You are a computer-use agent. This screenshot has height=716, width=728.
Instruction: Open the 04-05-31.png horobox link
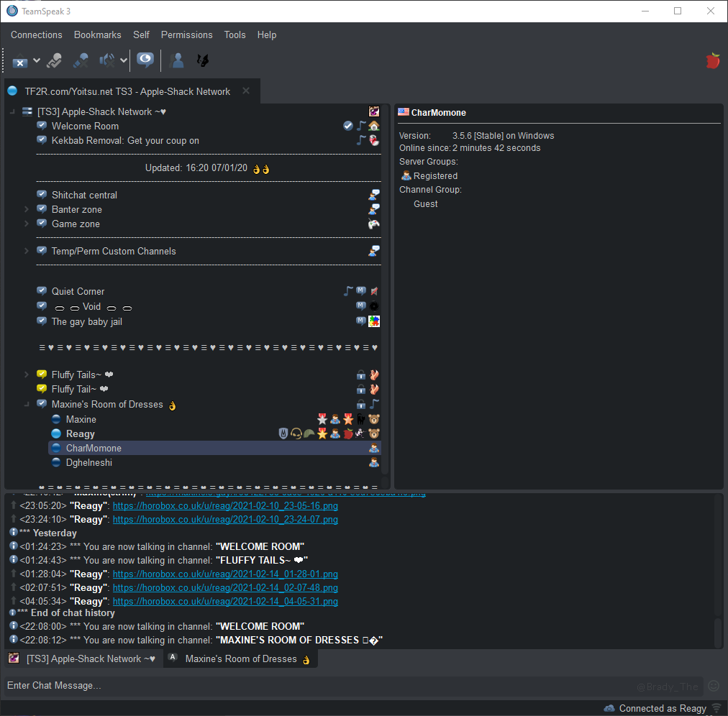click(225, 602)
